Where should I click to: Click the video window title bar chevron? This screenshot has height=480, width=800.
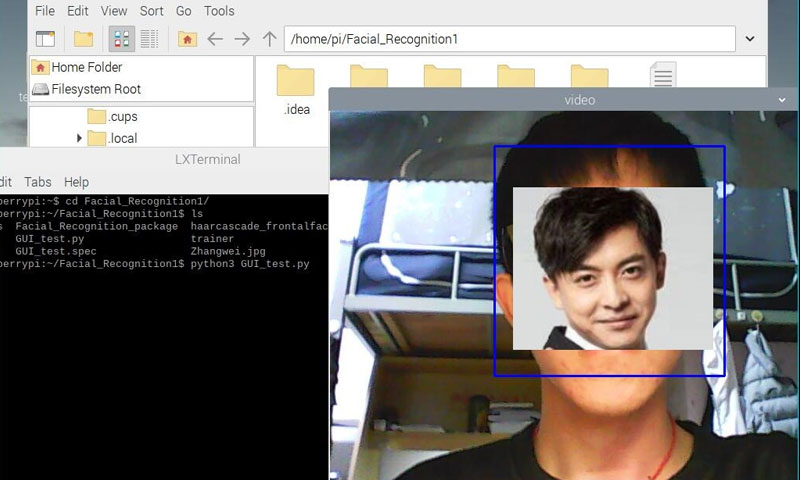click(x=782, y=100)
